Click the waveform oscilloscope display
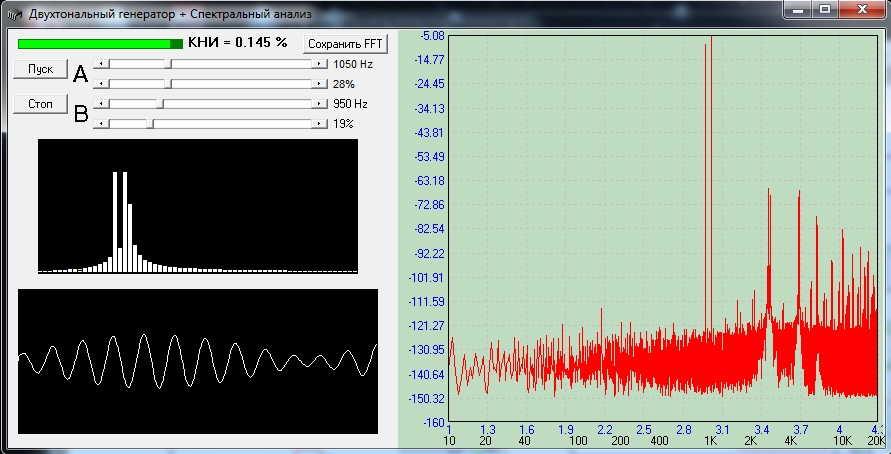Viewport: 891px width, 454px height. click(197, 361)
